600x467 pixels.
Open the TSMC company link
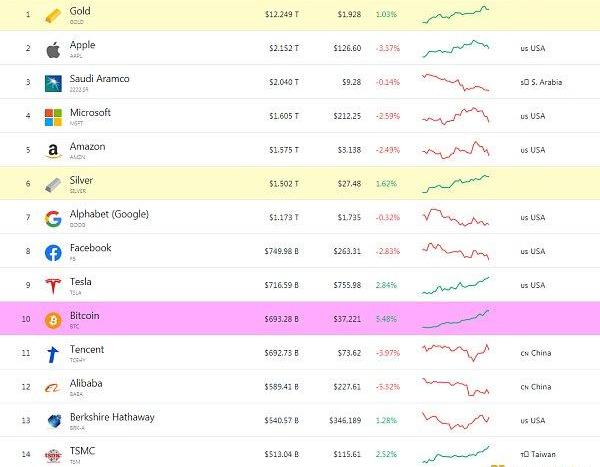pyautogui.click(x=82, y=451)
